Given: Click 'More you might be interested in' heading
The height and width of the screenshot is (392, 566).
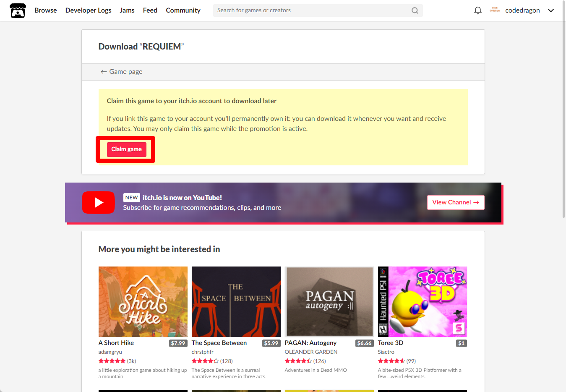Looking at the screenshot, I should pos(159,249).
